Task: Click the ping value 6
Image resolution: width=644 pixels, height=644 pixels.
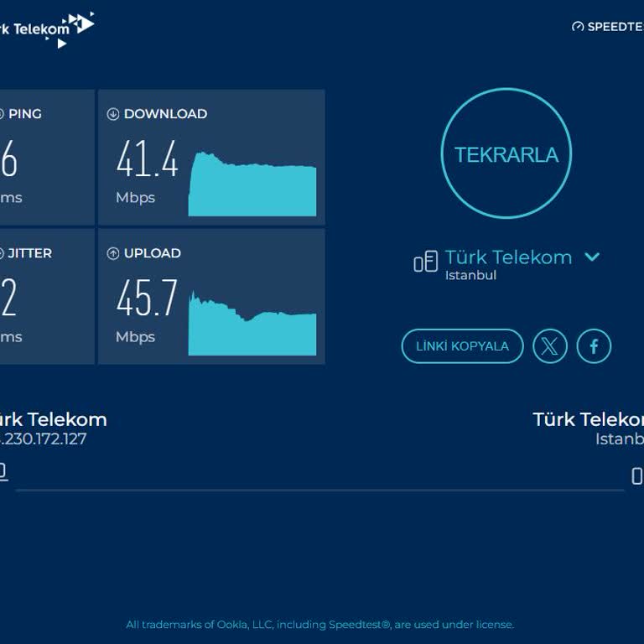Action: click(x=8, y=158)
